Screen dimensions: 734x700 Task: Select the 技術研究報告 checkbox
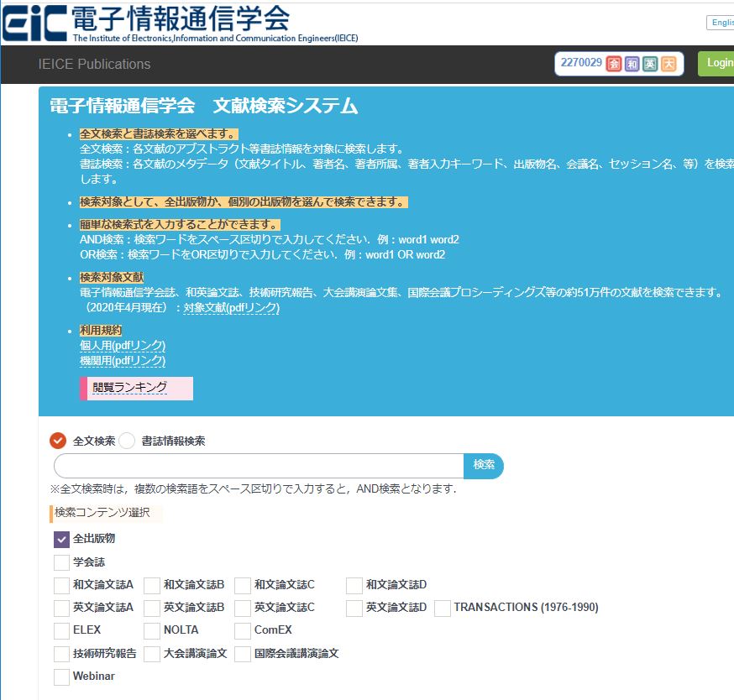click(x=62, y=654)
